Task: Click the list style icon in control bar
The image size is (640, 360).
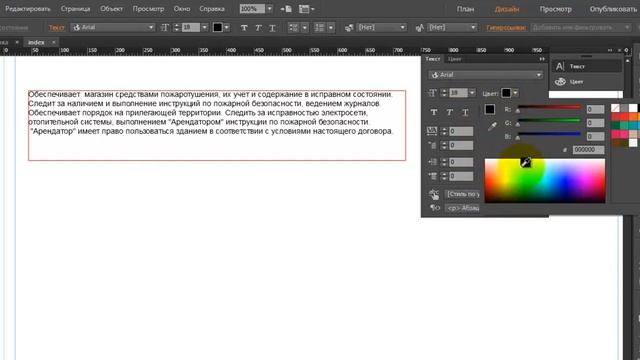Action: pyautogui.click(x=320, y=27)
